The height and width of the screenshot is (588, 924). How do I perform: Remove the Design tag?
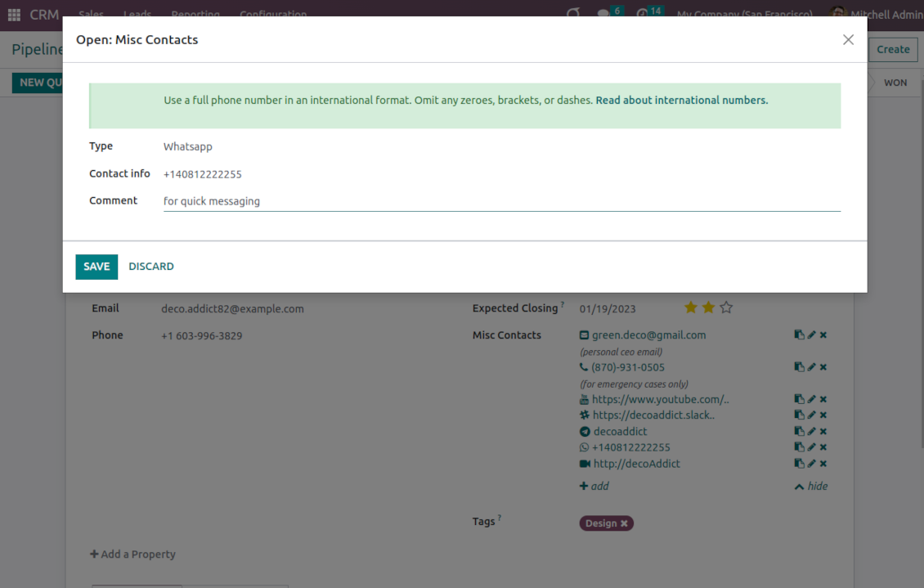[624, 523]
